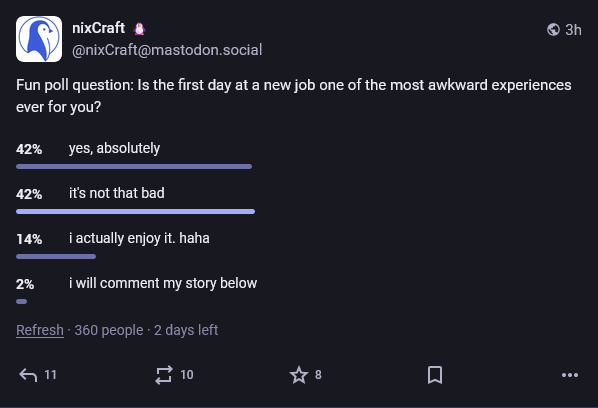This screenshot has height=408, width=598.
Task: Open the nixCraft display name profile
Action: (98, 28)
